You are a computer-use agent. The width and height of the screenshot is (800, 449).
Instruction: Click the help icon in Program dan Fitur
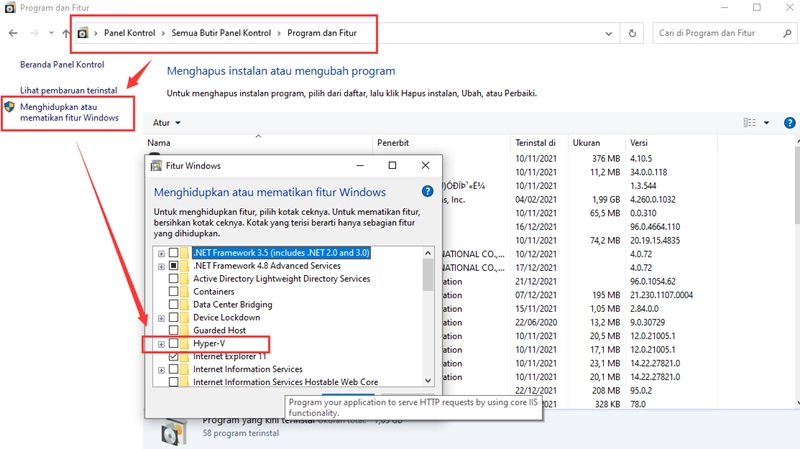[x=789, y=123]
